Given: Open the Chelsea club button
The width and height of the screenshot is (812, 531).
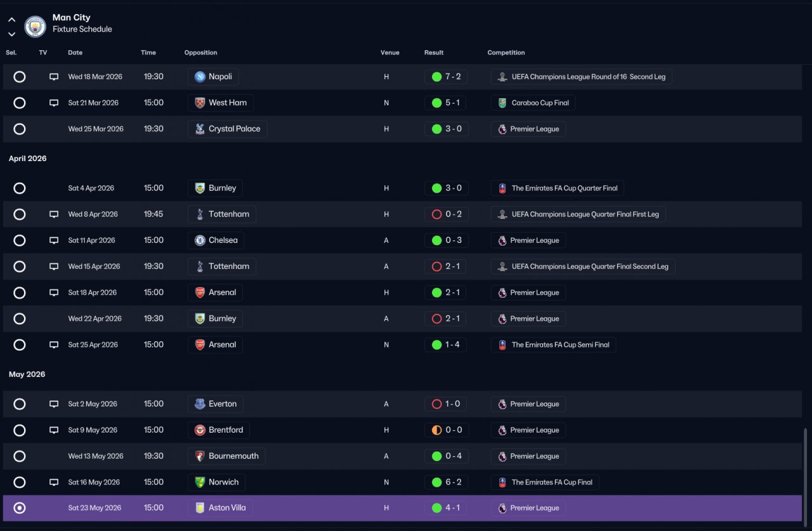Looking at the screenshot, I should tap(216, 240).
